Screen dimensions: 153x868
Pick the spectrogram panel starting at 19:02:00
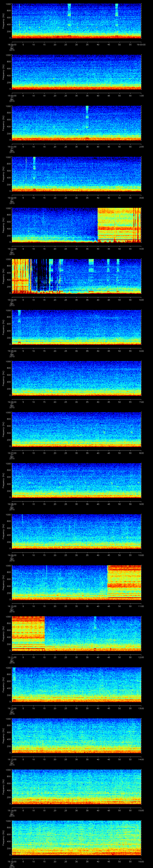(x=76, y=174)
